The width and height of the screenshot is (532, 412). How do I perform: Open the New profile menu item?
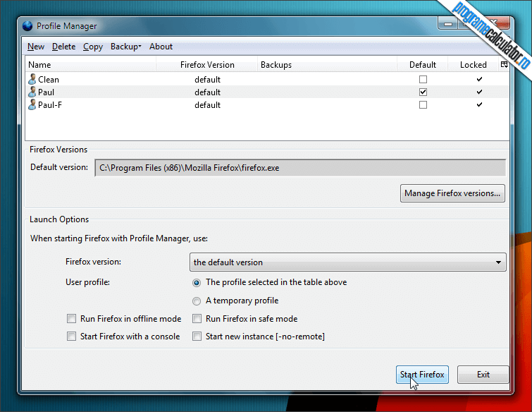[x=36, y=47]
